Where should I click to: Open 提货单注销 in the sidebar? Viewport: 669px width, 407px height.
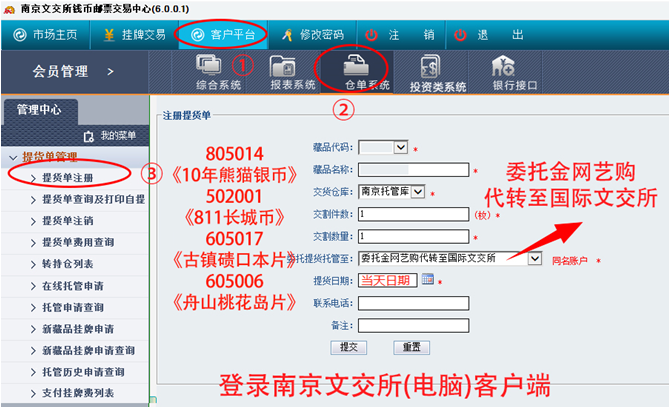tap(67, 221)
